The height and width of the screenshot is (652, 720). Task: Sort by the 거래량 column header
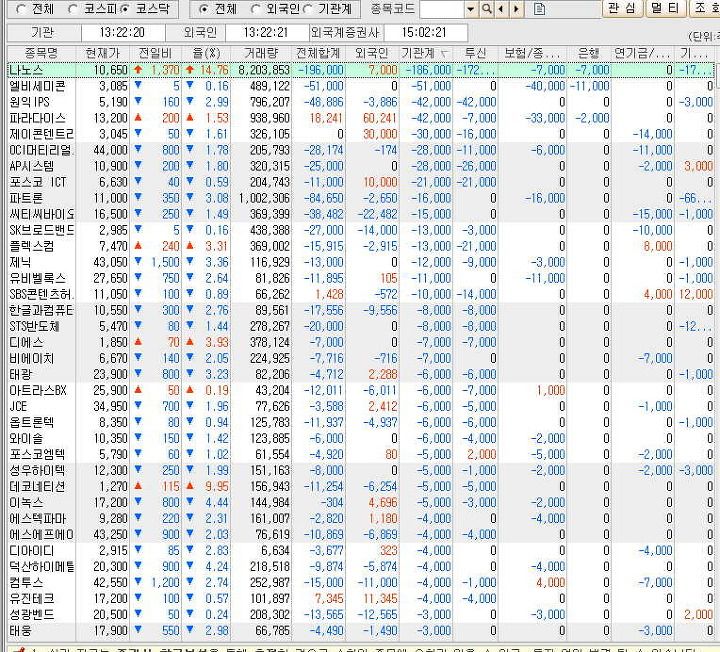[x=261, y=53]
